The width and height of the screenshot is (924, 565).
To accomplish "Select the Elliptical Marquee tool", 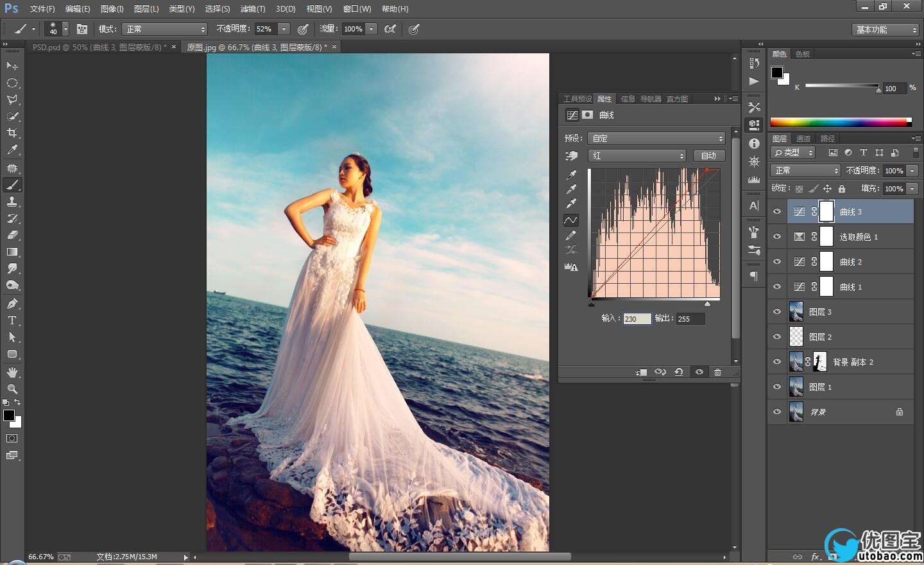I will click(x=12, y=83).
